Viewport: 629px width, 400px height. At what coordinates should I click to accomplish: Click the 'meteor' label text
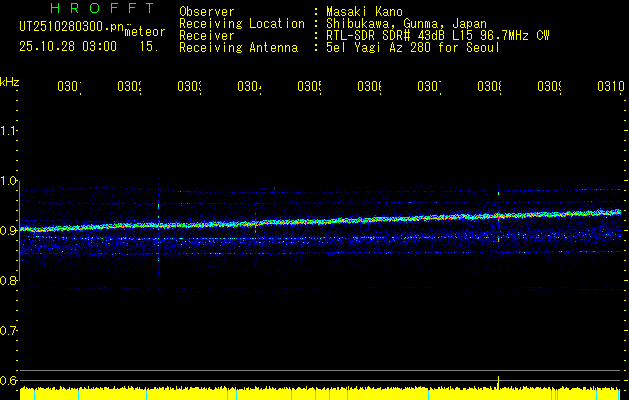tap(145, 32)
